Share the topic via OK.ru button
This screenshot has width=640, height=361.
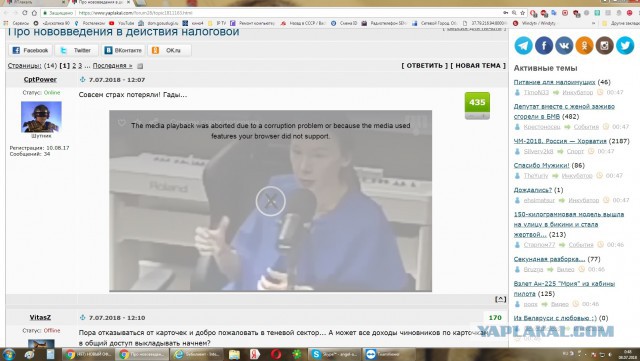point(169,50)
